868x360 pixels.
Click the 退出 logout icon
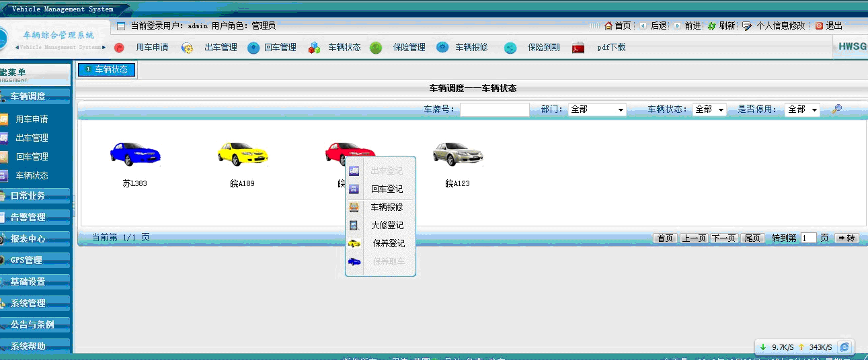coord(819,26)
